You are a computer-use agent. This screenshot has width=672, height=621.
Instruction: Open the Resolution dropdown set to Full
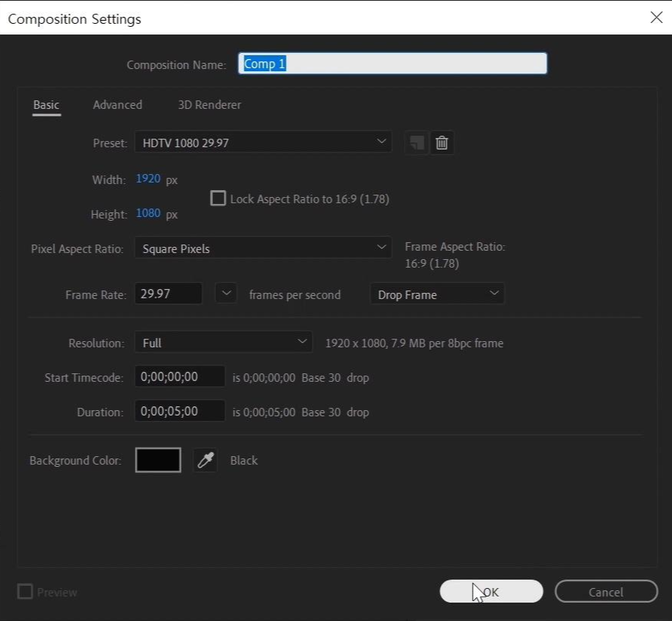click(224, 342)
